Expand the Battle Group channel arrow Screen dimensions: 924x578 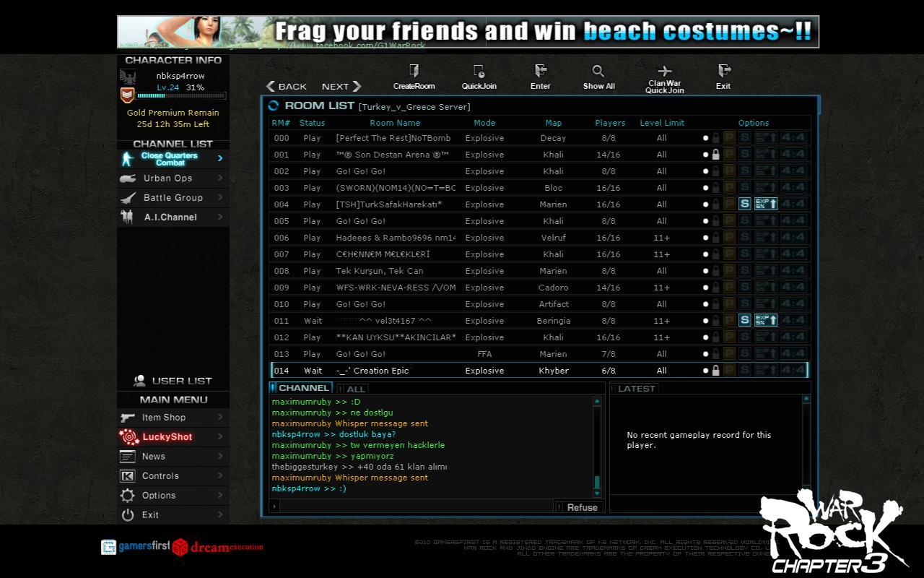coord(220,198)
